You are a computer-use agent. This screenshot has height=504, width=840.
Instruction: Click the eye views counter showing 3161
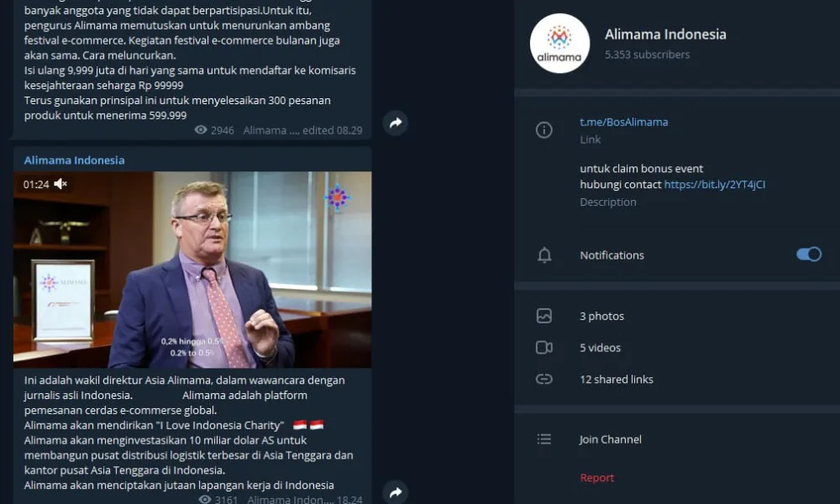click(218, 499)
